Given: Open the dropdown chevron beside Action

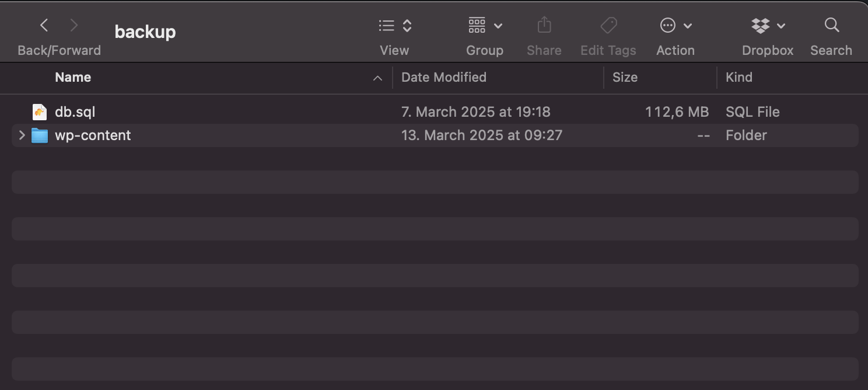Looking at the screenshot, I should pos(688,26).
